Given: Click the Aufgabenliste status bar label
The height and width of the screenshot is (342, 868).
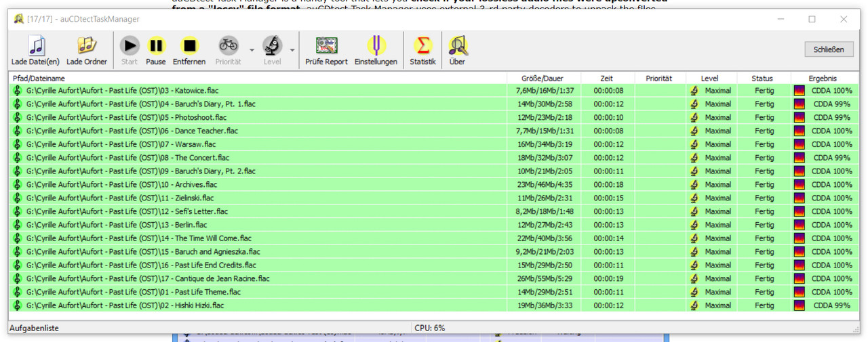Looking at the screenshot, I should pos(35,328).
